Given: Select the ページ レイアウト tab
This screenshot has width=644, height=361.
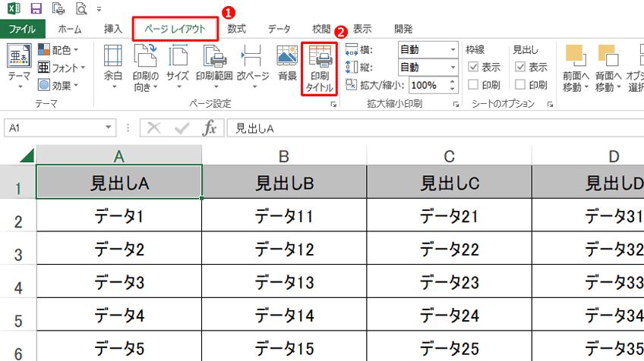Looking at the screenshot, I should 175,29.
